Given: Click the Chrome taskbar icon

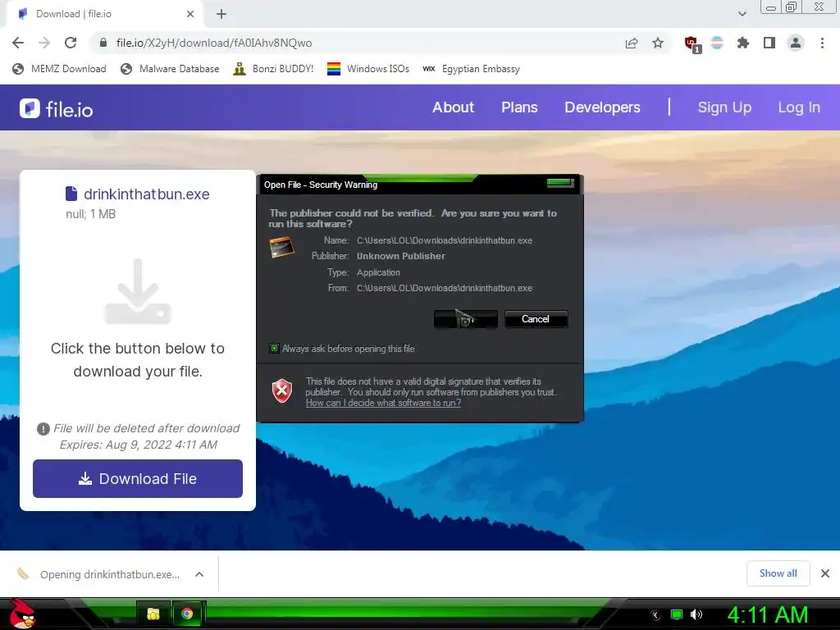Looking at the screenshot, I should tap(187, 614).
